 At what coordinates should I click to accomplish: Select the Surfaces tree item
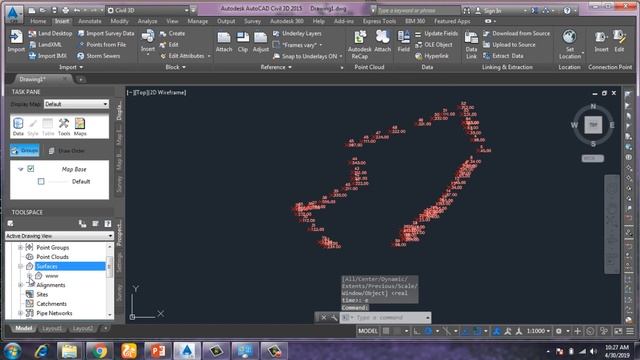point(47,266)
